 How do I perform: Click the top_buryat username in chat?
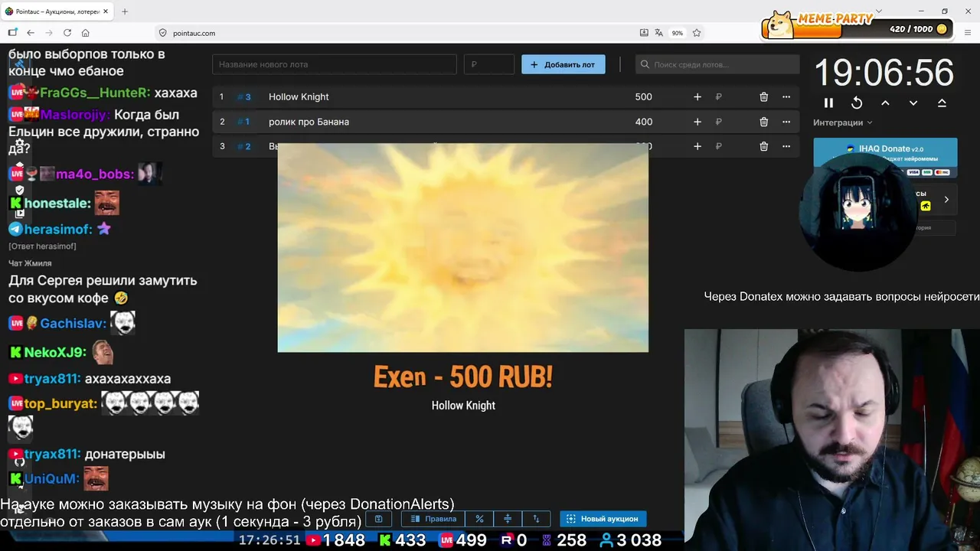coord(60,403)
